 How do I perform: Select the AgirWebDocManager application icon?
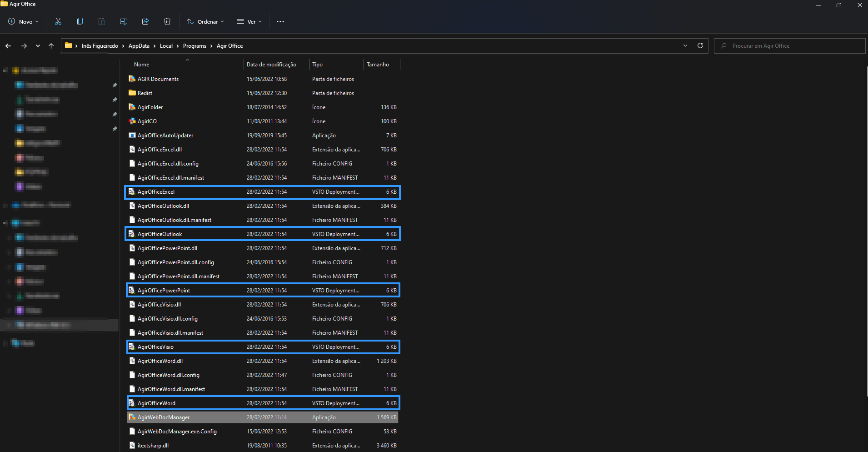[132, 417]
